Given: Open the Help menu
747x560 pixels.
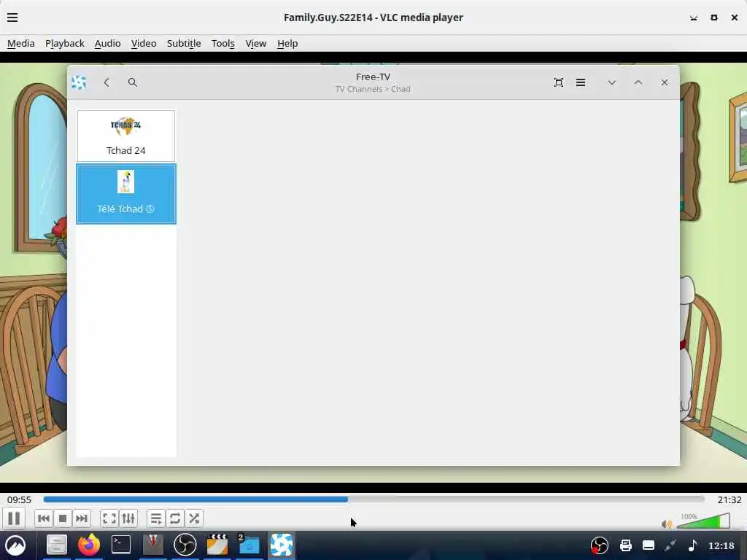Looking at the screenshot, I should 287,43.
